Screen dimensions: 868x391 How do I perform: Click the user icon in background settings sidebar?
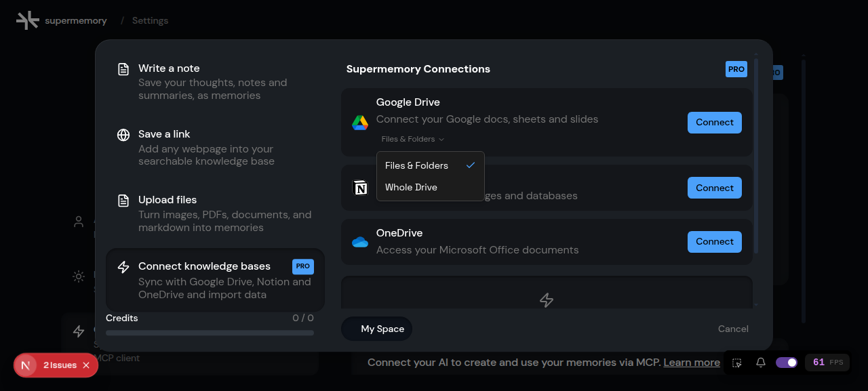pyautogui.click(x=79, y=222)
